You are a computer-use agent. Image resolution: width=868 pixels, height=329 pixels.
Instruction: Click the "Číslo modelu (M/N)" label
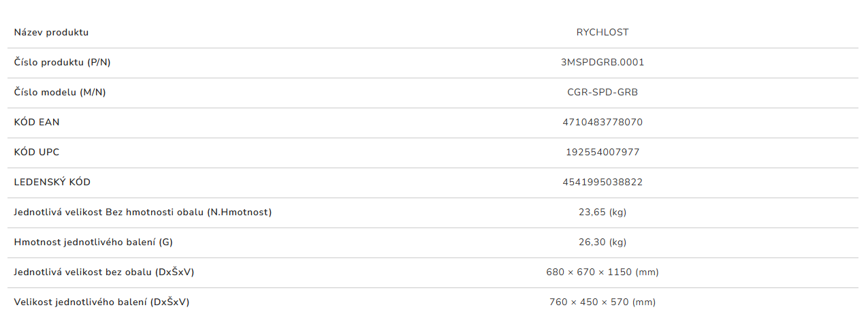pyautogui.click(x=60, y=92)
